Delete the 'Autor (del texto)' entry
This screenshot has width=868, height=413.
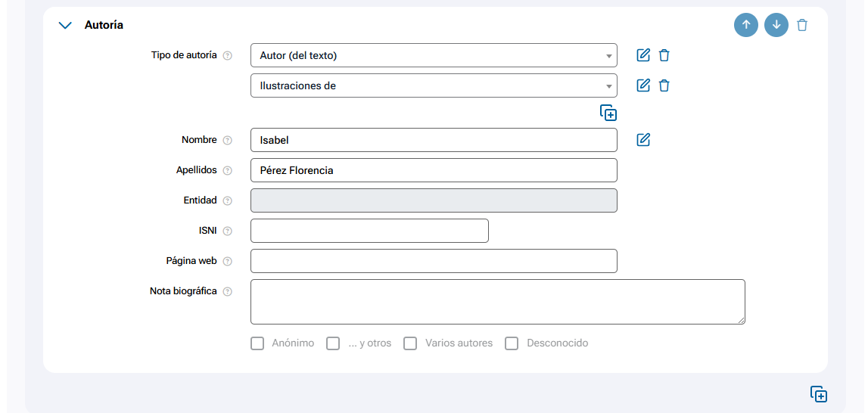(x=664, y=55)
